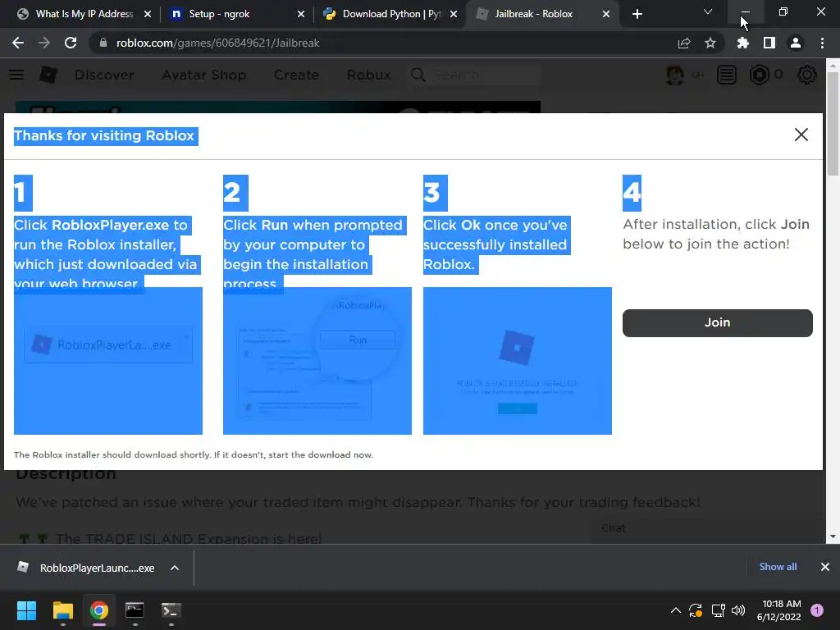The image size is (840, 630).
Task: Click Show all downloads
Action: (x=778, y=567)
